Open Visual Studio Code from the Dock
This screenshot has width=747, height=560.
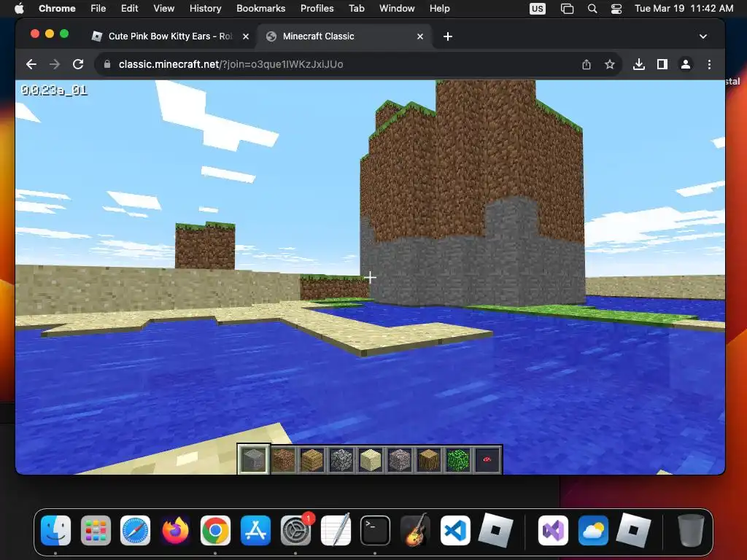[455, 531]
